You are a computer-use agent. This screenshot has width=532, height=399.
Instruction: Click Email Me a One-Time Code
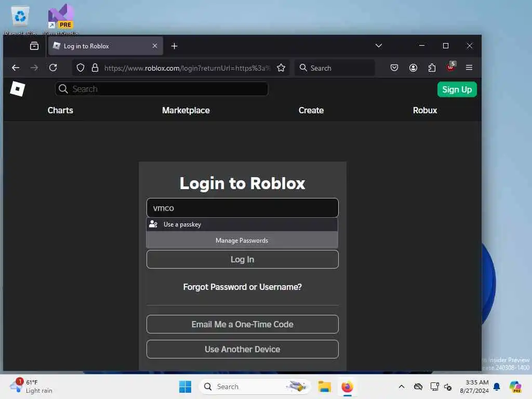(x=242, y=324)
